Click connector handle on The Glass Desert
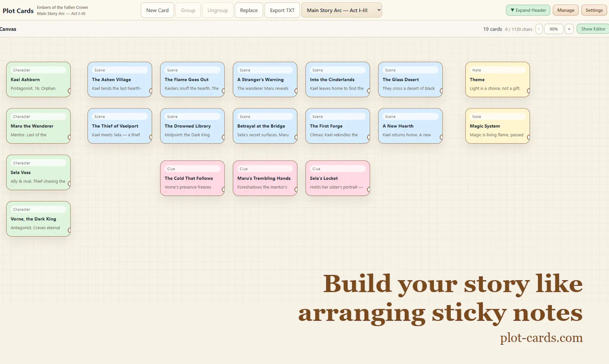Image resolution: width=609 pixels, height=364 pixels. [x=442, y=91]
